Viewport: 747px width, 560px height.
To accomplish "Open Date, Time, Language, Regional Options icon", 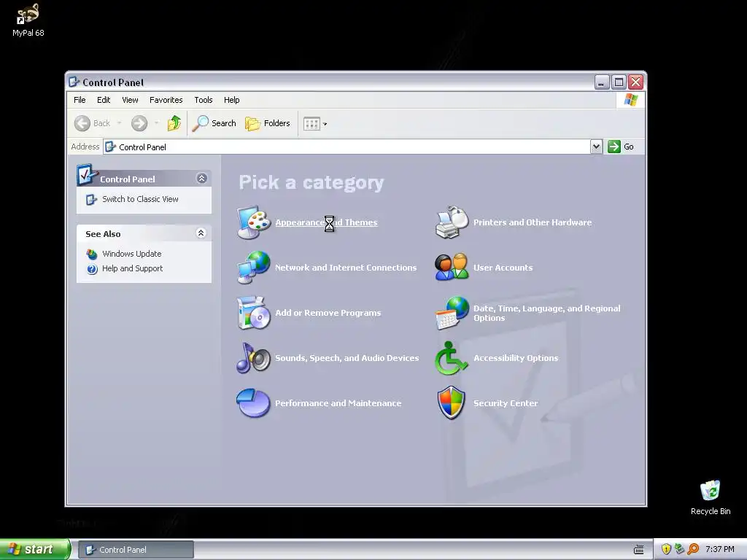I will (x=452, y=313).
